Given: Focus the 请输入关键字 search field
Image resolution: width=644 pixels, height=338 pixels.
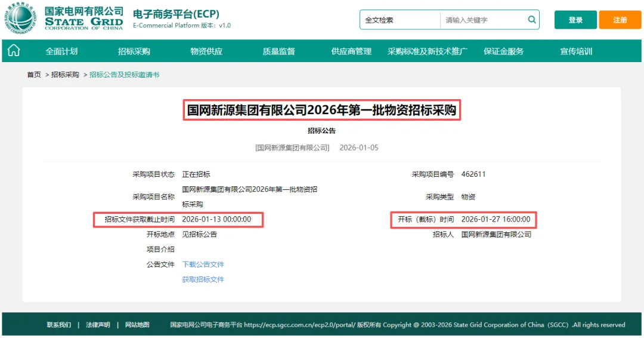Looking at the screenshot, I should 484,20.
